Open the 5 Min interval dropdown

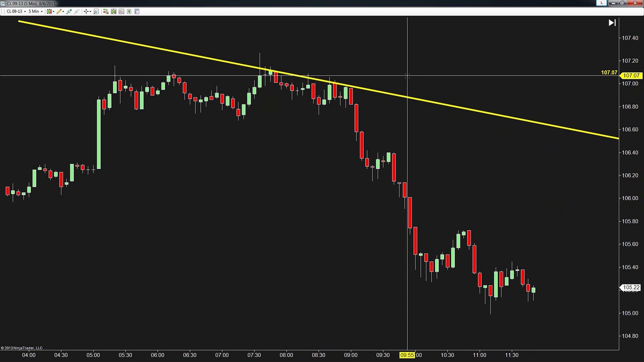(36, 12)
